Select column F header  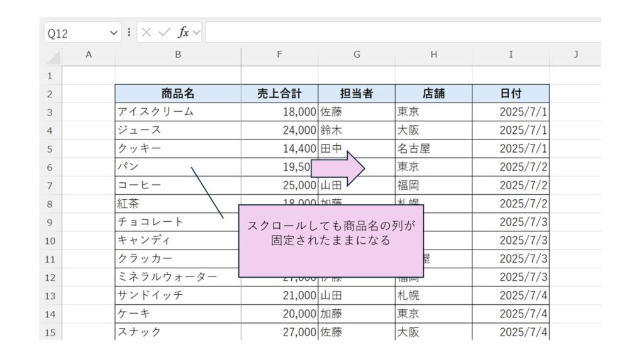click(x=279, y=55)
